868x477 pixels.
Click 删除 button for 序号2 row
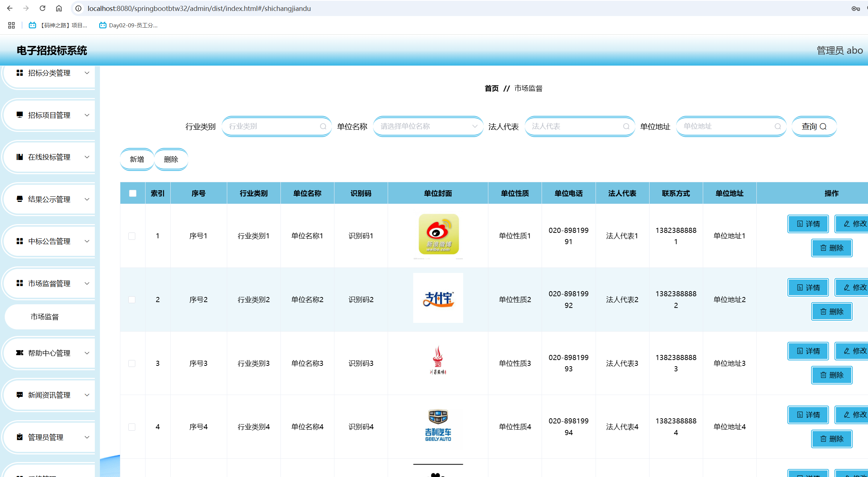[832, 312]
